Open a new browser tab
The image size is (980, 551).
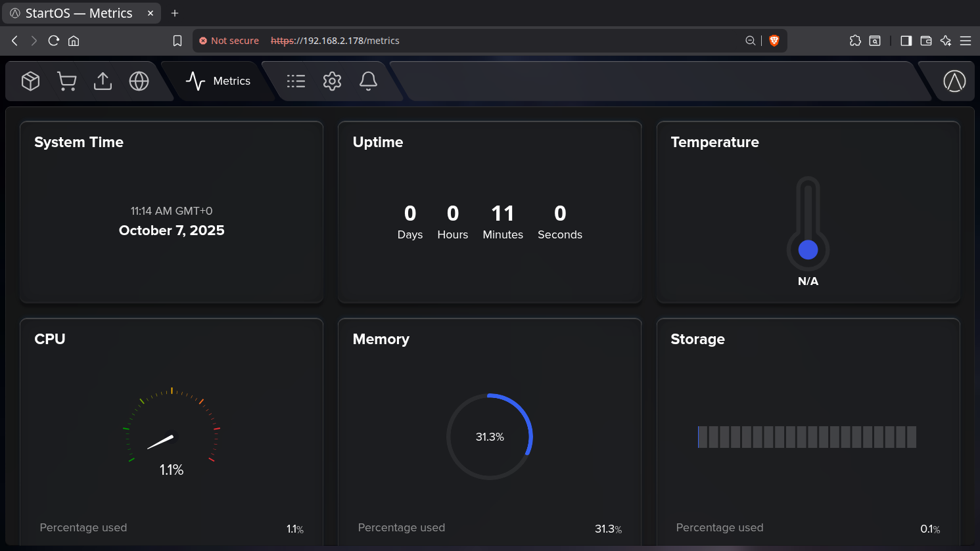175,13
